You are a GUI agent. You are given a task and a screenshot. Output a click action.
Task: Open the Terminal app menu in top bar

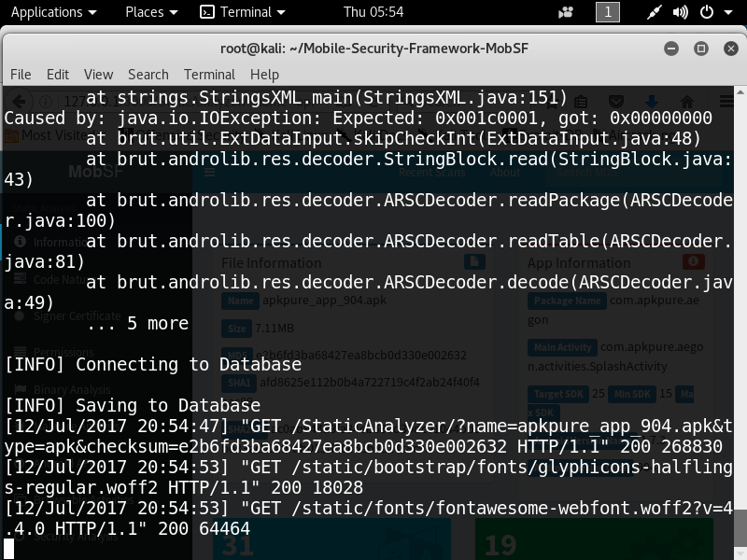tap(242, 12)
